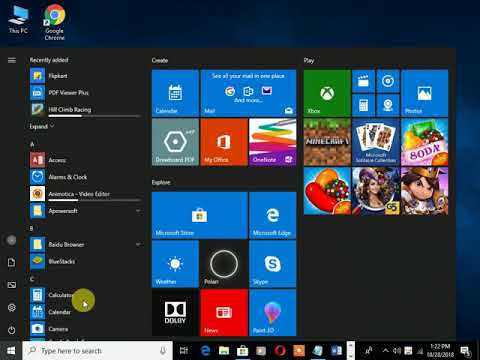This screenshot has width=480, height=360.
Task: Open Task View on the taskbar
Action: [x=184, y=351]
